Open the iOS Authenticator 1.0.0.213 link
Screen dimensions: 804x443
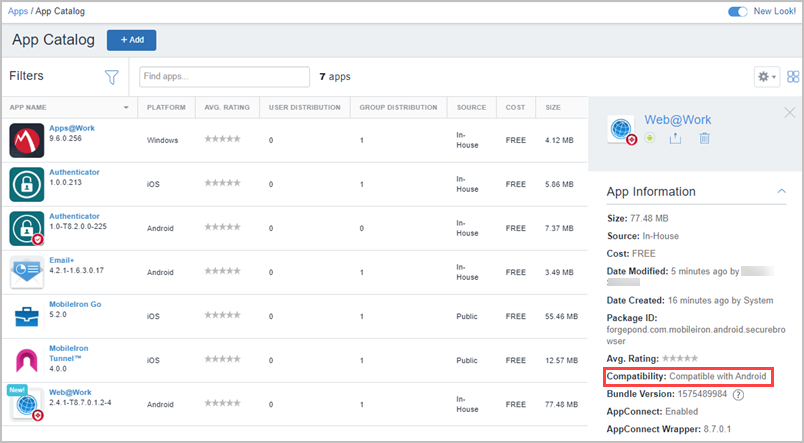click(74, 172)
